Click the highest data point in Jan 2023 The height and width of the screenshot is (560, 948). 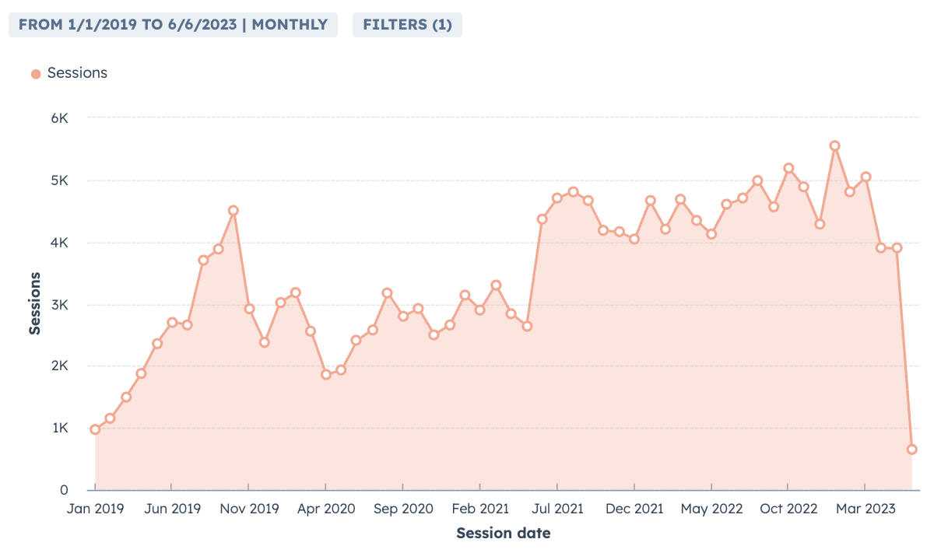click(x=834, y=145)
